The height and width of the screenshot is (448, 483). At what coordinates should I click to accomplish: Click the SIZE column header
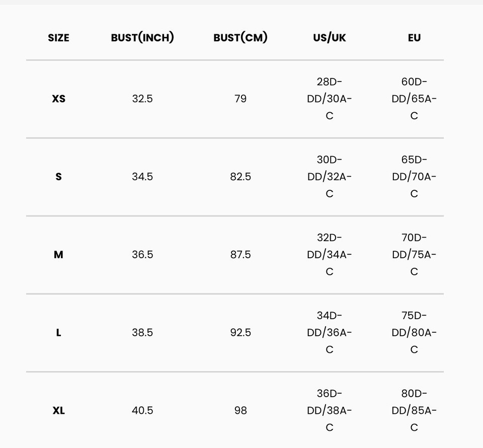(58, 38)
